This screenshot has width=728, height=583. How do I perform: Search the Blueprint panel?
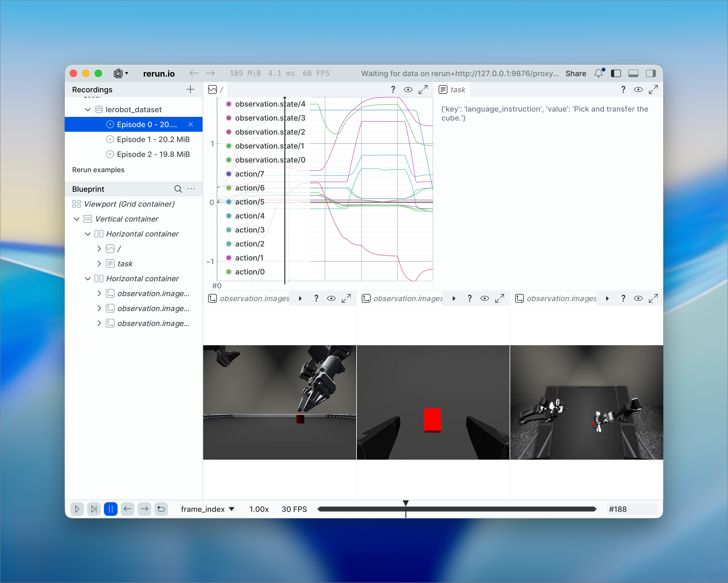(178, 189)
